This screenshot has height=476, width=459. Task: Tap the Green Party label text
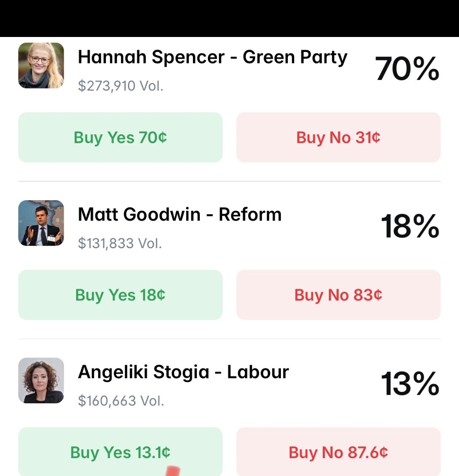click(295, 57)
